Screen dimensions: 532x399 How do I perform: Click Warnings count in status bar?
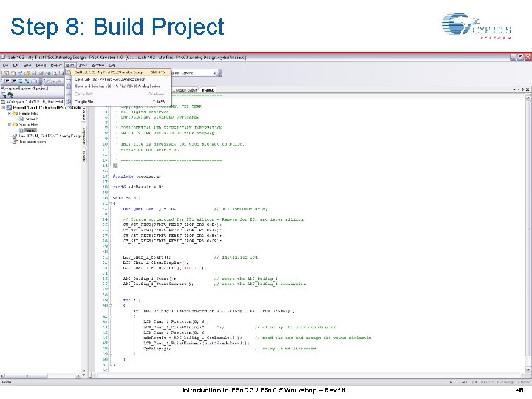tap(507, 383)
